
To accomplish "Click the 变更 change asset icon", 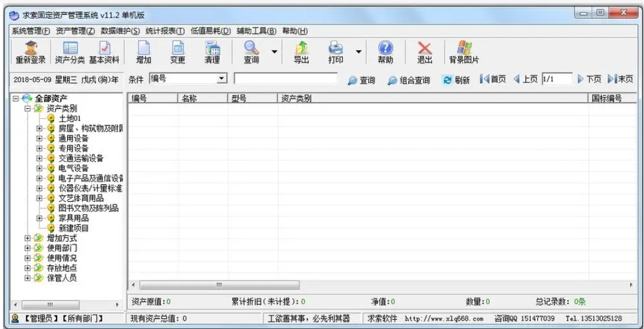I will click(x=178, y=52).
